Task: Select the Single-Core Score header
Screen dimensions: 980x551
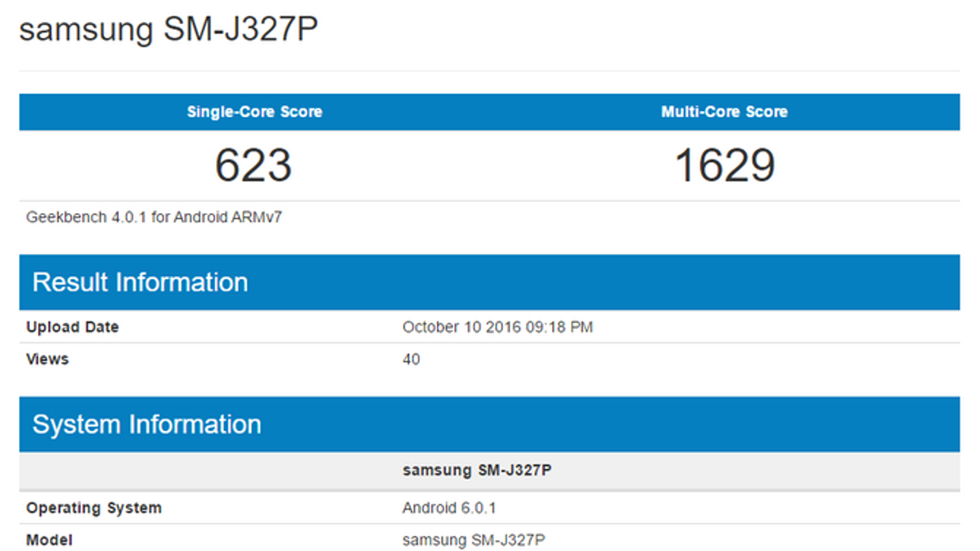Action: click(254, 111)
